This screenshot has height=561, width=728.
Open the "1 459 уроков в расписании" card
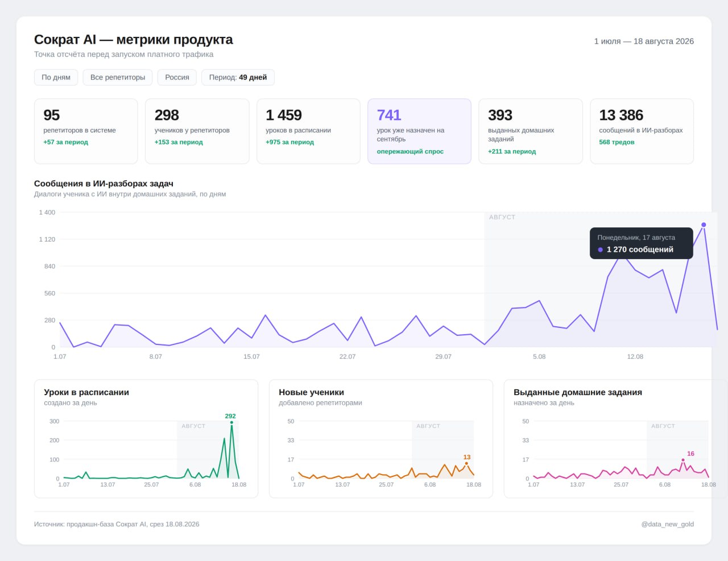coord(308,131)
